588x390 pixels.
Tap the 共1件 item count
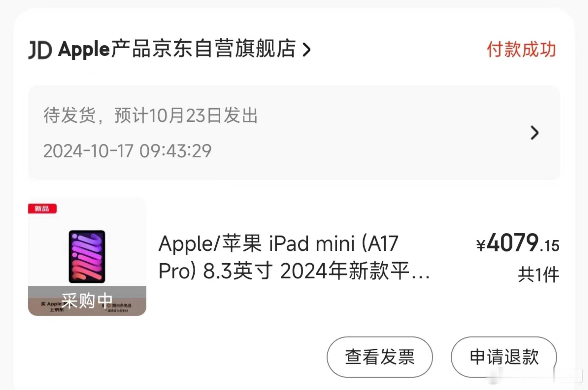click(x=539, y=275)
